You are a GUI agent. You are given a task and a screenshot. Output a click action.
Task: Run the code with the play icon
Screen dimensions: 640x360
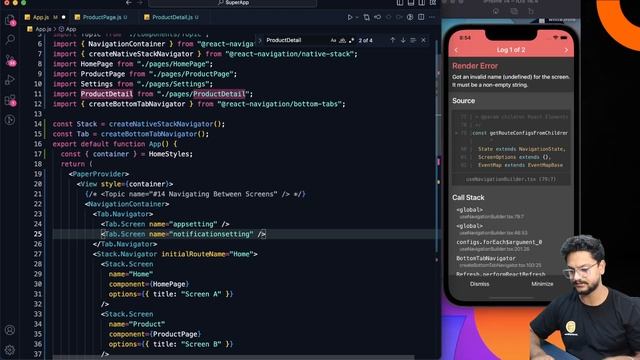(350, 17)
